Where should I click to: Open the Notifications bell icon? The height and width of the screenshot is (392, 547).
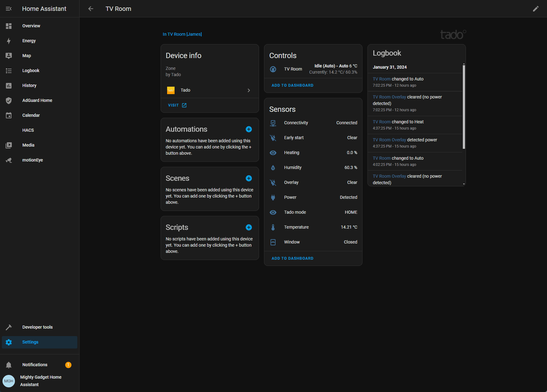click(x=9, y=365)
